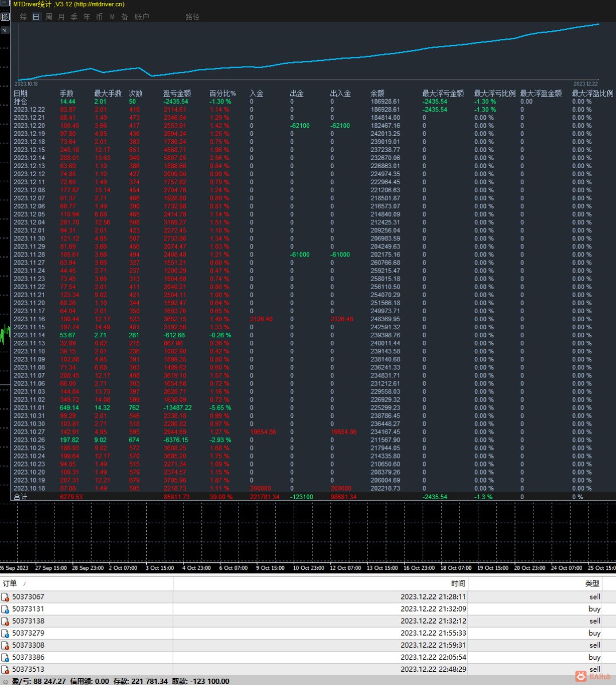Image resolution: width=616 pixels, height=685 pixels.
Task: Toggle the √ checkbox left of equity chart
Action: pyautogui.click(x=5, y=30)
